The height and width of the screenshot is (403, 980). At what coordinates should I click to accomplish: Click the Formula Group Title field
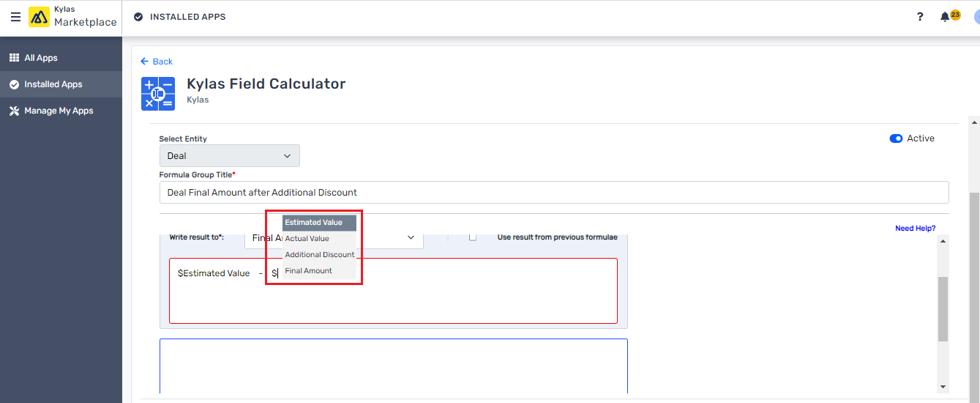point(553,193)
